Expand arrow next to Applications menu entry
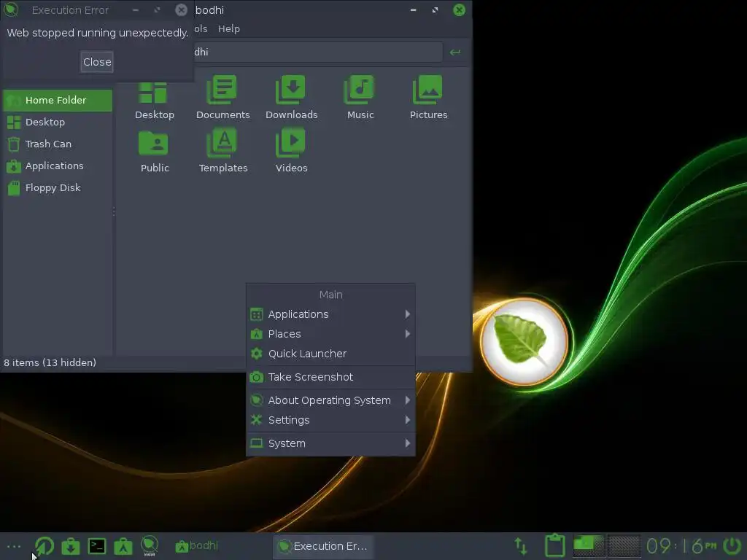The image size is (747, 560). (407, 314)
